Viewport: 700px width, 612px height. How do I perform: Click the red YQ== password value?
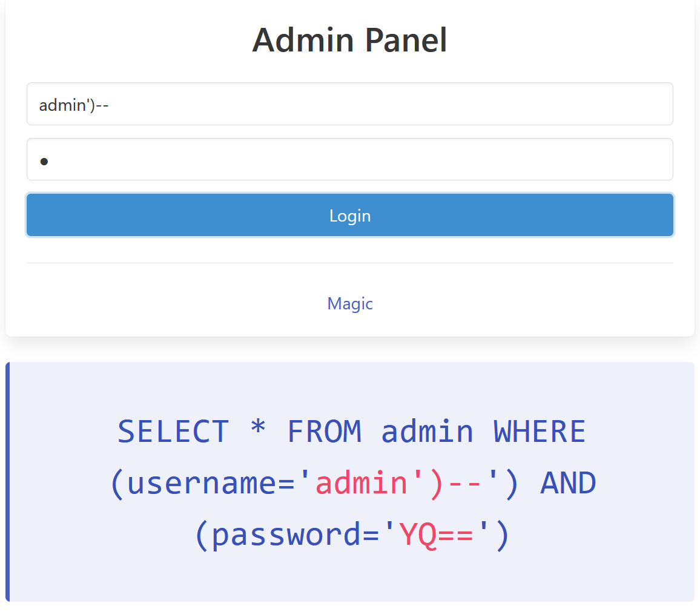[x=437, y=536]
